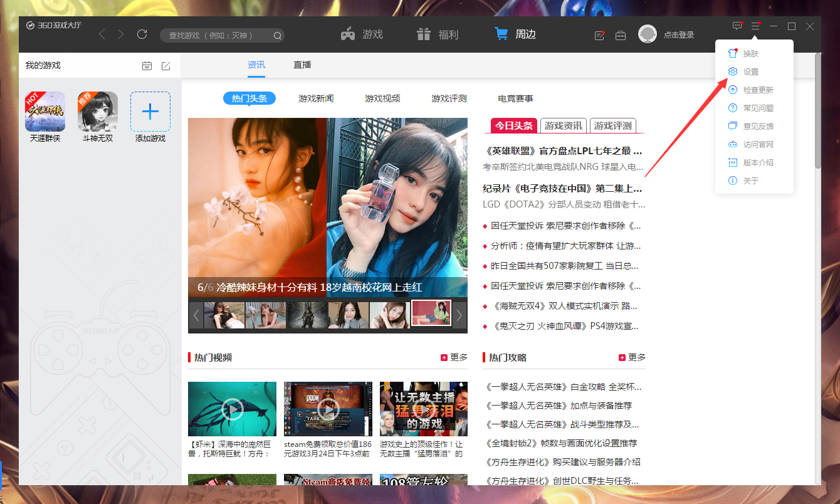Open the message notification icon
Screen dimensions: 840x504
coord(737,26)
